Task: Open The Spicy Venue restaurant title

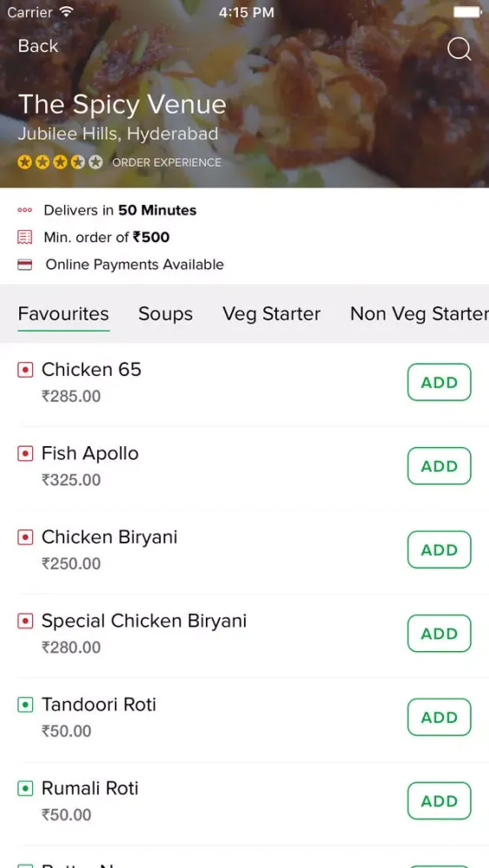Action: pos(122,105)
